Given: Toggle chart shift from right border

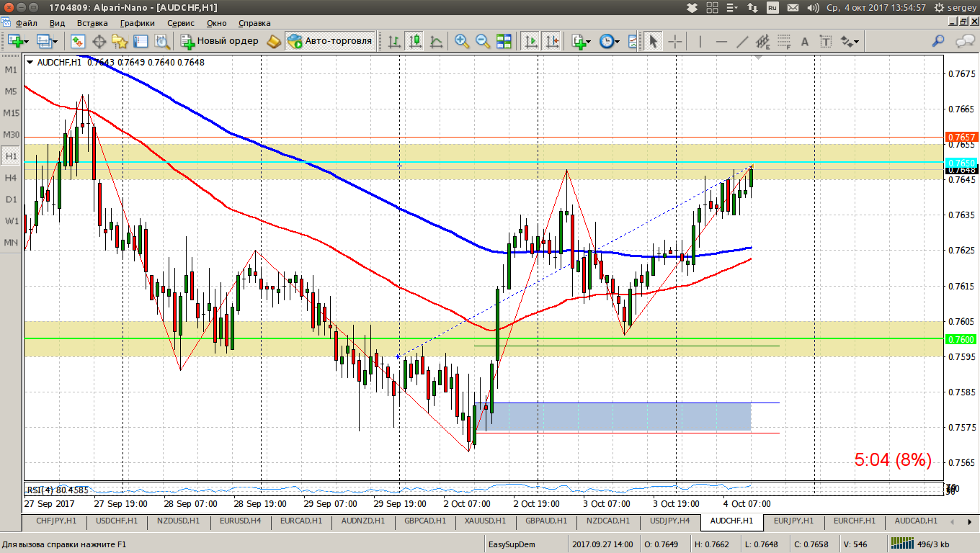Looking at the screenshot, I should coord(551,41).
